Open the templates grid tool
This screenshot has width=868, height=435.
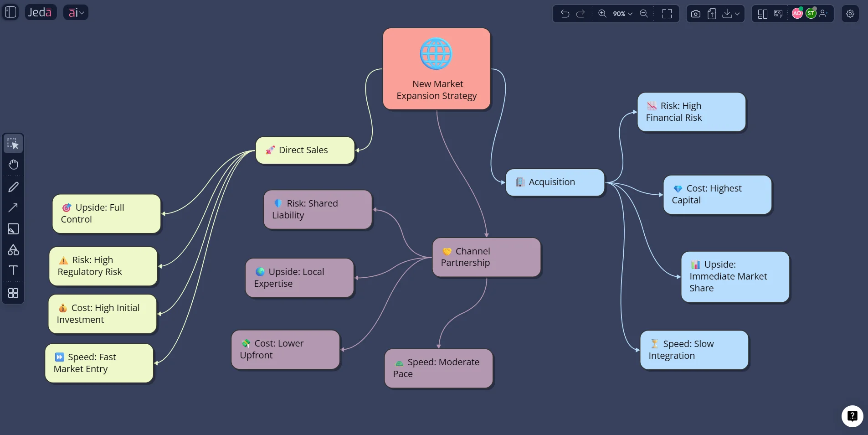[14, 293]
